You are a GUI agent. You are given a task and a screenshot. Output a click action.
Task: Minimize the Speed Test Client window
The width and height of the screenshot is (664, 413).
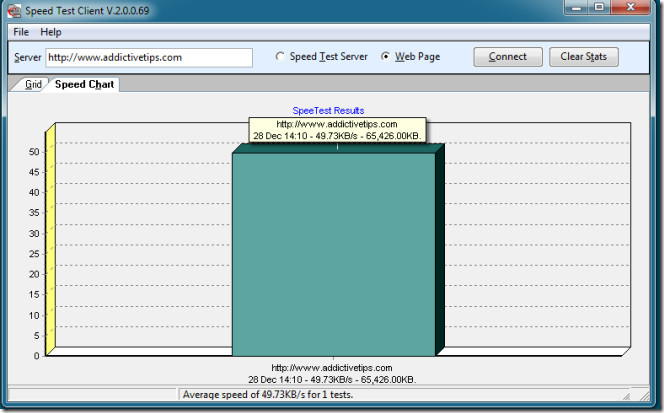pyautogui.click(x=576, y=7)
